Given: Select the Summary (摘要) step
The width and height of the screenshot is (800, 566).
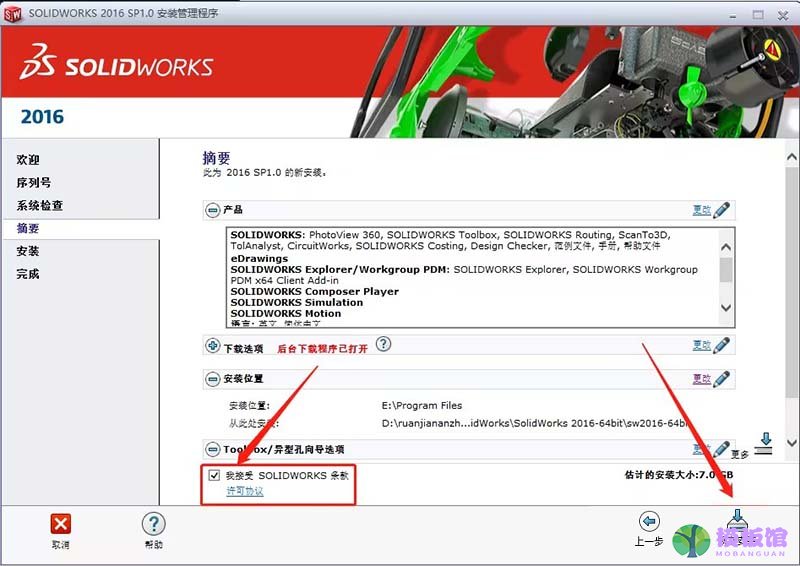Looking at the screenshot, I should point(28,228).
